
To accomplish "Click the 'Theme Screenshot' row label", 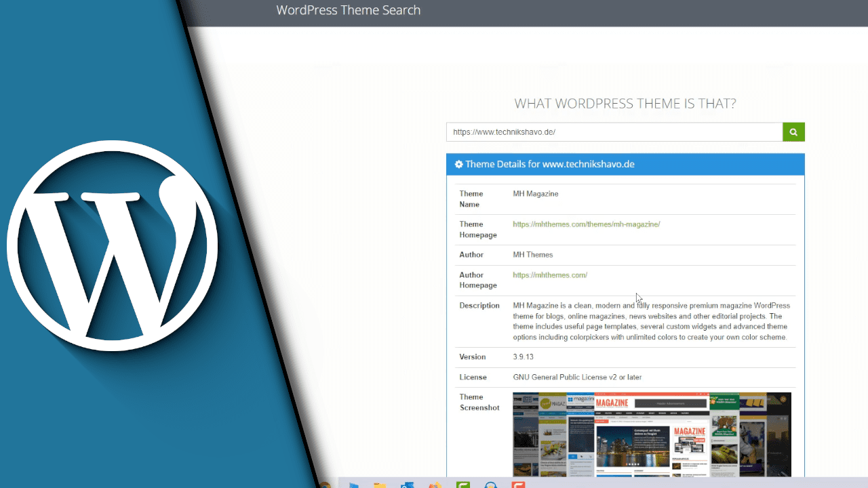I will click(x=479, y=403).
